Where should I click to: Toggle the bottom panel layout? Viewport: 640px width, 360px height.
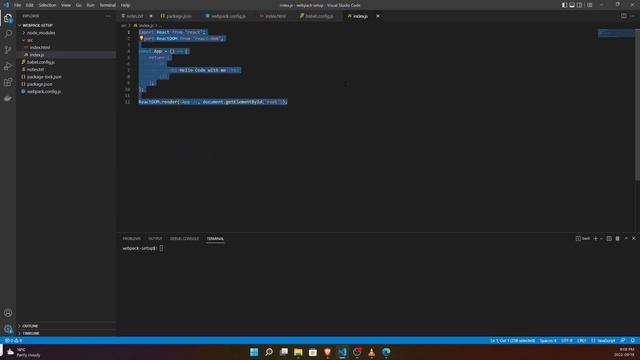click(x=572, y=5)
